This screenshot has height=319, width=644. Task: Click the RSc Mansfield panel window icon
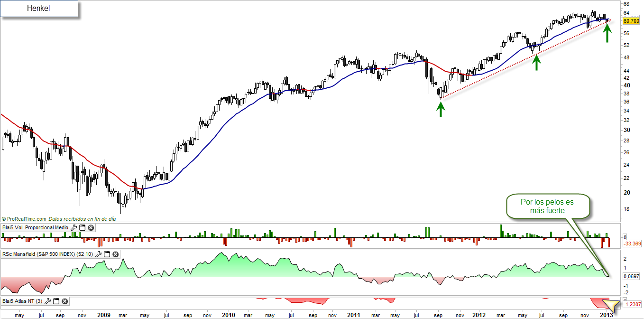(107, 254)
